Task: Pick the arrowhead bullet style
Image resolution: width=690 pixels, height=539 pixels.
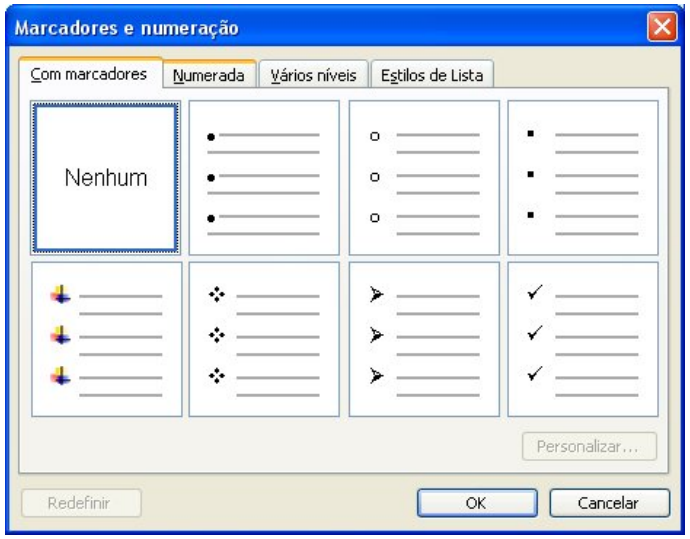Action: pos(424,339)
